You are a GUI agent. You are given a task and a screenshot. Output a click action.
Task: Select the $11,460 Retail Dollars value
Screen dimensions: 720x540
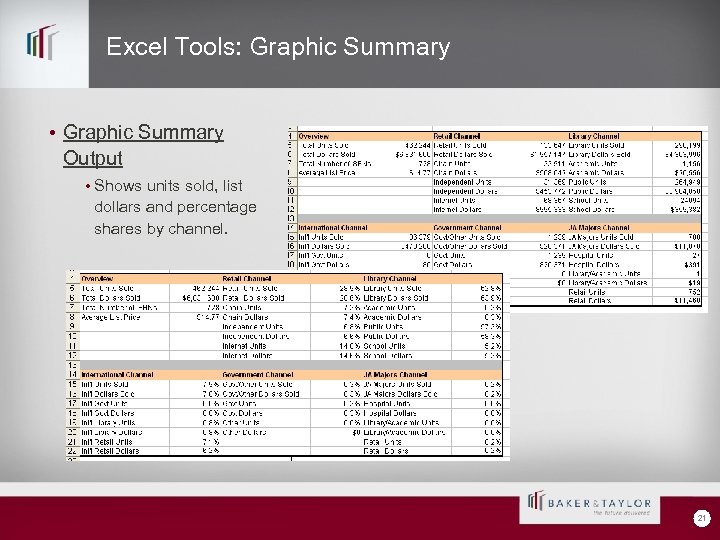click(687, 301)
